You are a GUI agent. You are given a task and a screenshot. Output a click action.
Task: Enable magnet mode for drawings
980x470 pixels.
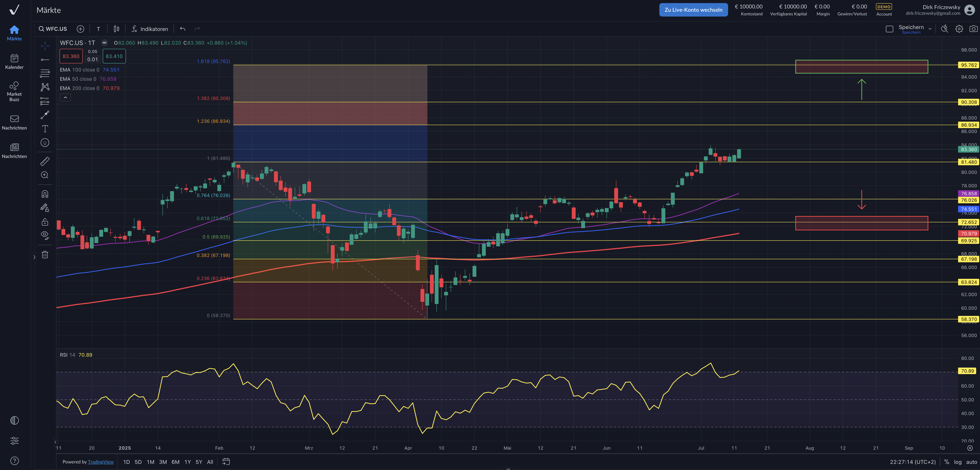pyautogui.click(x=45, y=194)
